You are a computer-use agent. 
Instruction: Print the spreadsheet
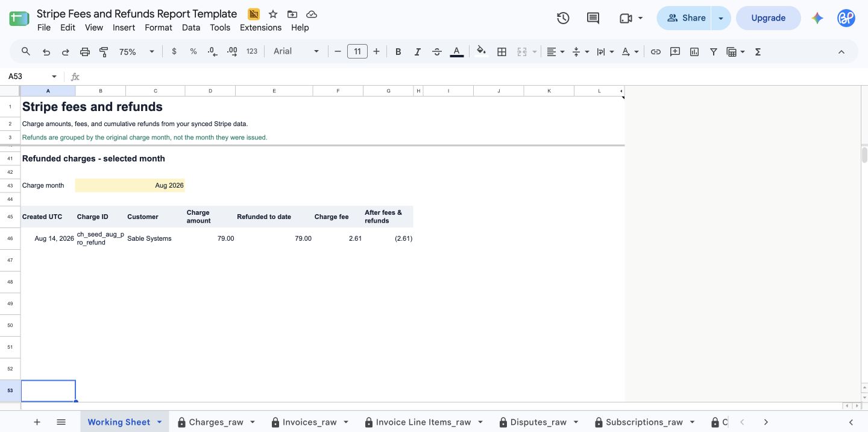85,52
